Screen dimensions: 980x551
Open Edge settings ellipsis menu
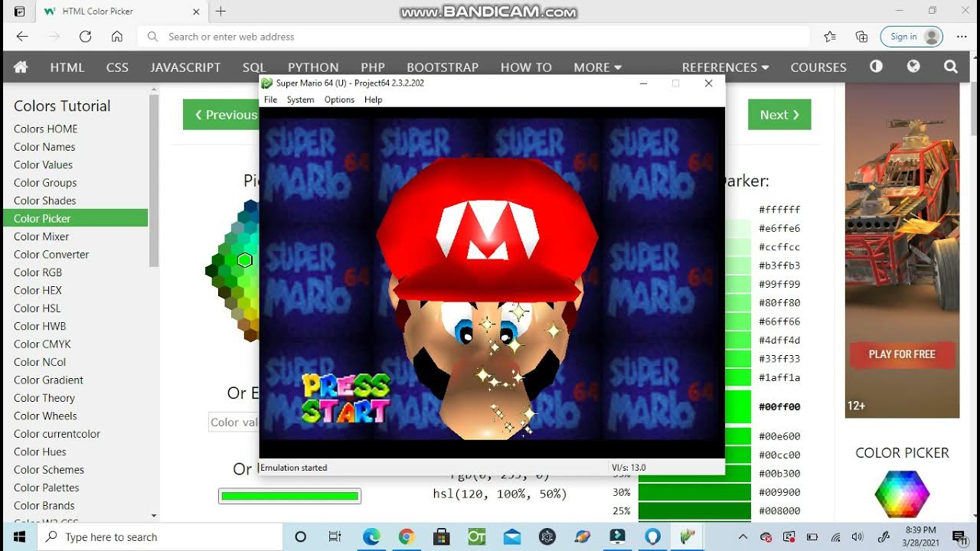pos(962,37)
